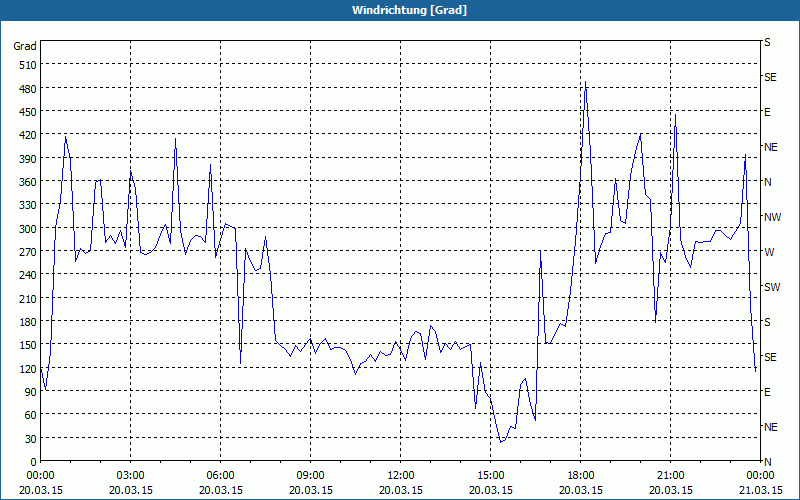Click the S compass label level with 180
Screen dimensions: 800x500
pyautogui.click(x=767, y=322)
